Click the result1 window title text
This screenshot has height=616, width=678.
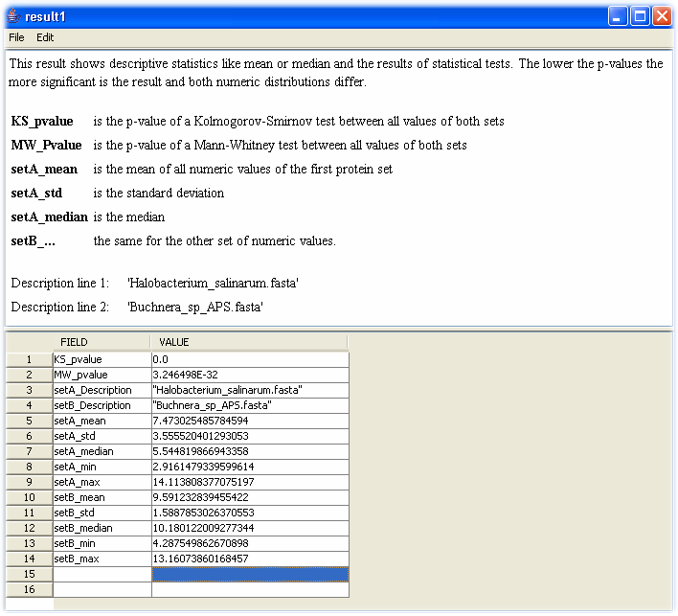click(x=45, y=17)
